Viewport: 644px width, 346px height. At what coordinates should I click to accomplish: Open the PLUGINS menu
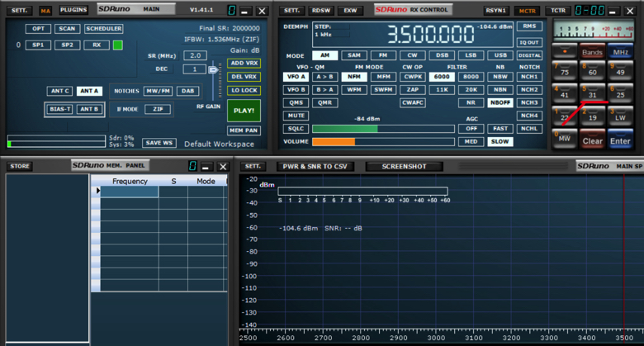[73, 10]
